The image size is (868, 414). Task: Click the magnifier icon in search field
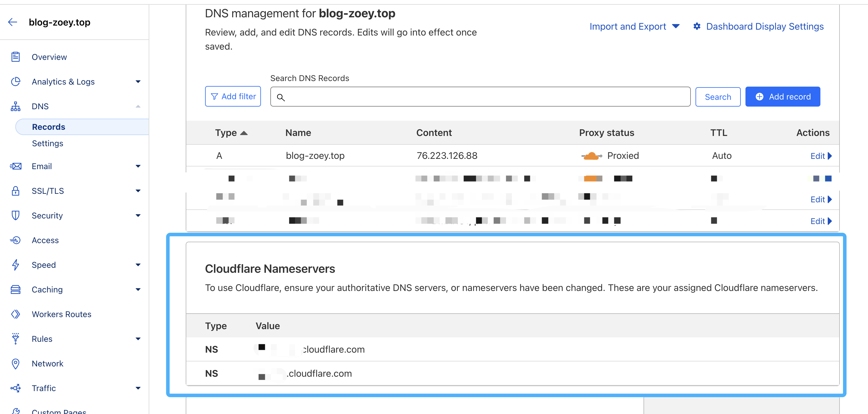point(281,97)
